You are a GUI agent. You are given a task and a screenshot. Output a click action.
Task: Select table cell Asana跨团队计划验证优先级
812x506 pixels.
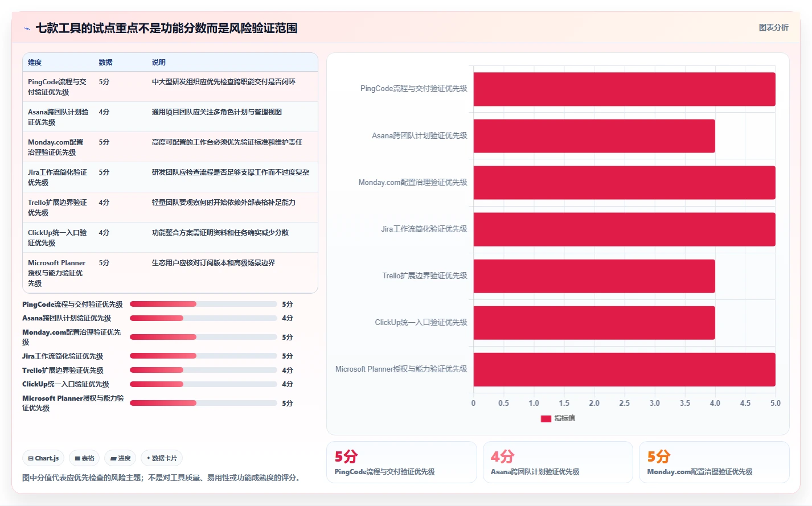click(x=58, y=117)
